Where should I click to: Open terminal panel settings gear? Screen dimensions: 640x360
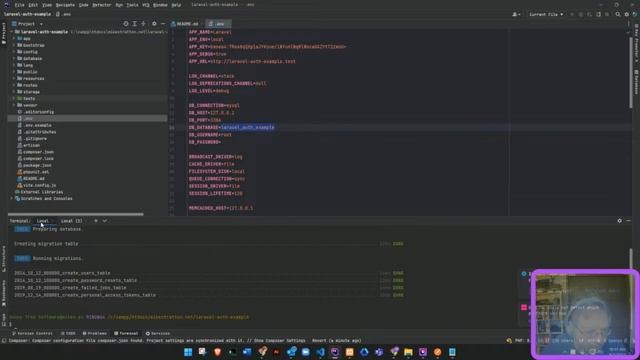coord(620,221)
